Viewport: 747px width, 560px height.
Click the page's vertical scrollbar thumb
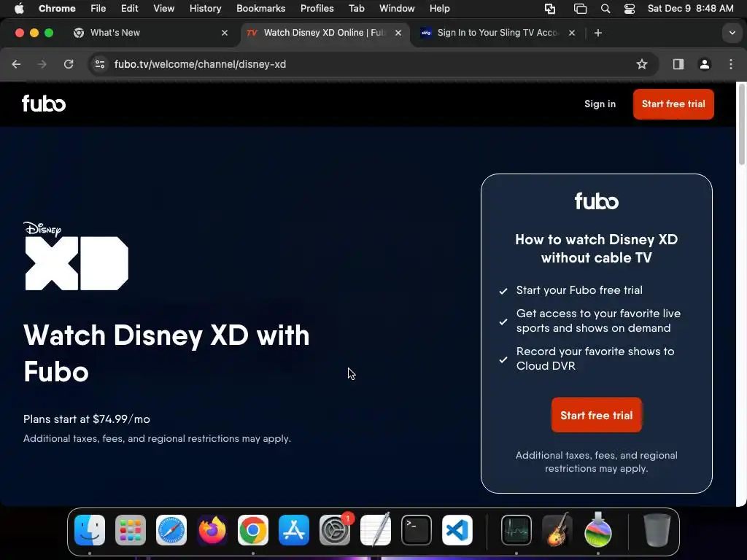click(x=741, y=124)
